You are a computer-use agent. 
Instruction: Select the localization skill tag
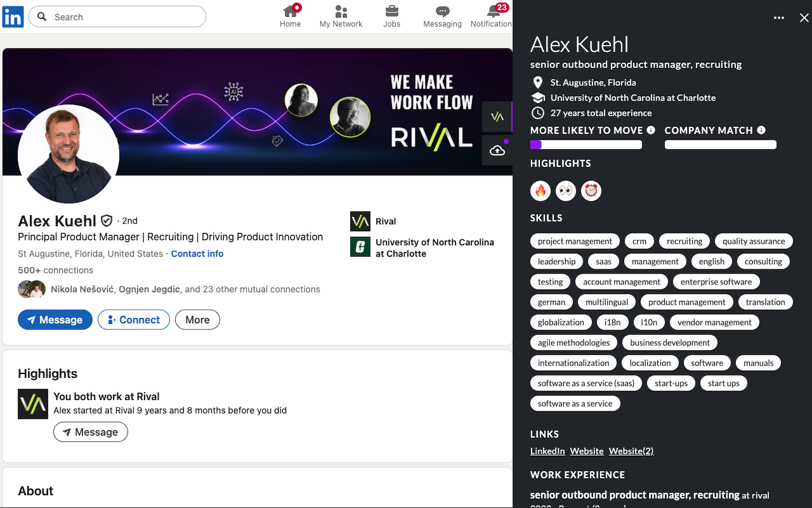(650, 363)
